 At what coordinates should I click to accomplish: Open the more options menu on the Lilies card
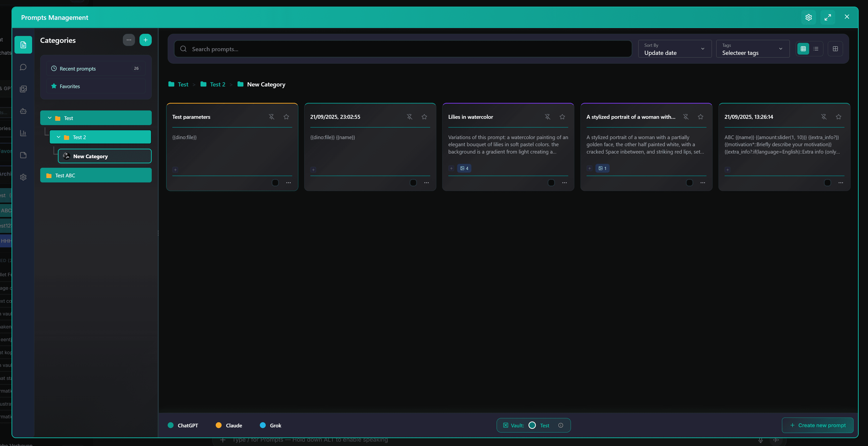(564, 182)
